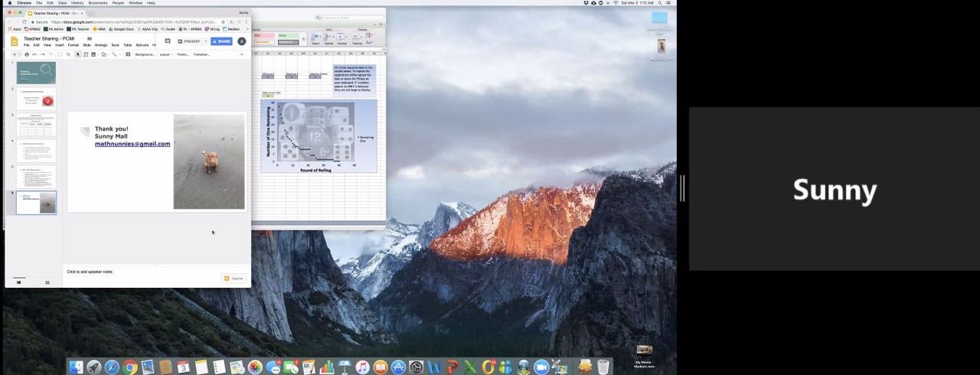
Task: Click the Print icon in Slides toolbar
Action: (27, 54)
